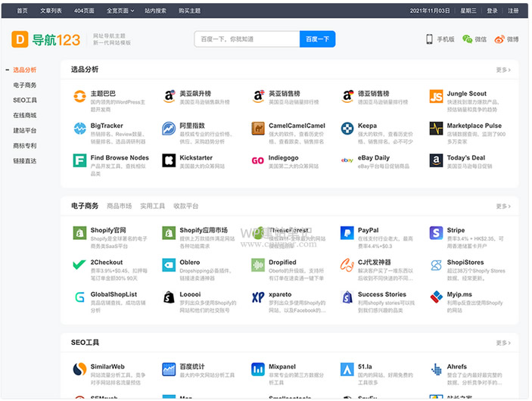This screenshot has height=401, width=532.
Task: Select 电子商务 in the sidebar
Action: (x=25, y=85)
